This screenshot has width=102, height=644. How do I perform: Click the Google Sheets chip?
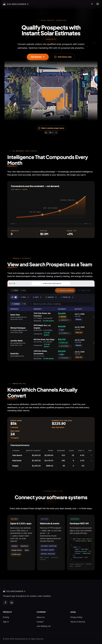click(16, 550)
